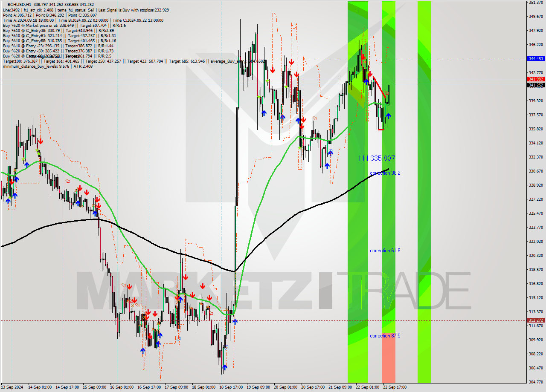Click the '19 Sep 09:00' time label

click(258, 387)
